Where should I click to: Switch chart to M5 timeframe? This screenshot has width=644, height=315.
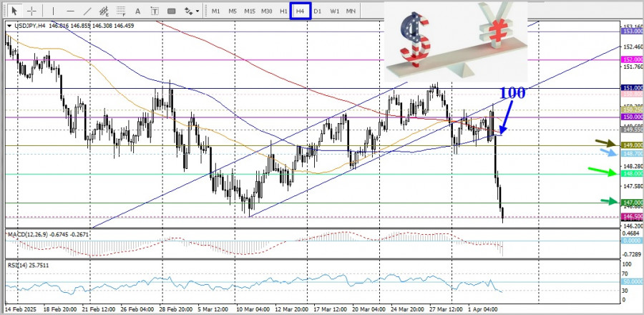tap(233, 11)
